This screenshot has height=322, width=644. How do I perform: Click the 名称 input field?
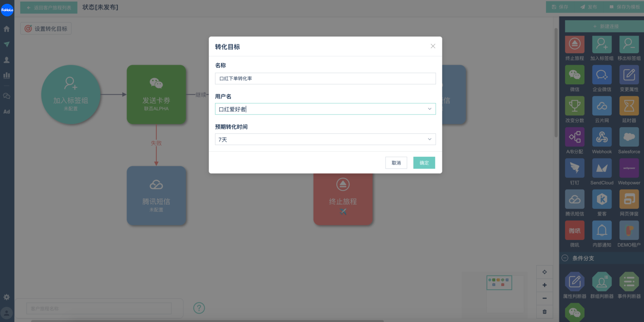coord(325,78)
